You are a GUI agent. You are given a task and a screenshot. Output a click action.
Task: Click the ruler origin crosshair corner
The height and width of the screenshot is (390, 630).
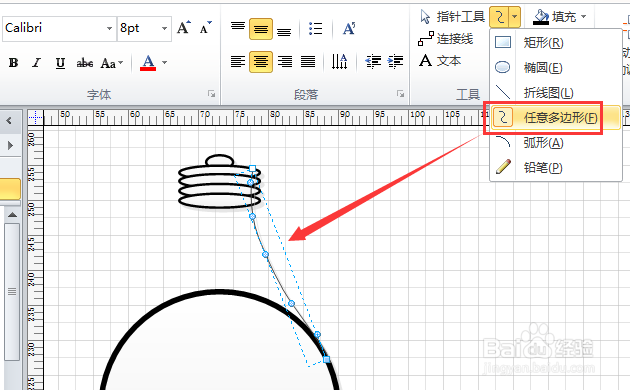[35, 117]
